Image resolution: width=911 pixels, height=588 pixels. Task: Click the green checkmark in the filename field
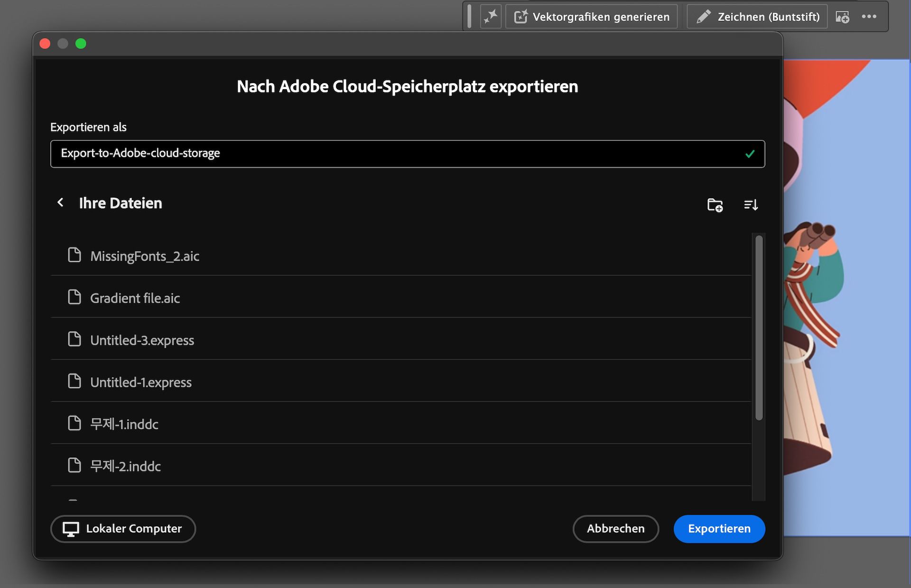(750, 154)
